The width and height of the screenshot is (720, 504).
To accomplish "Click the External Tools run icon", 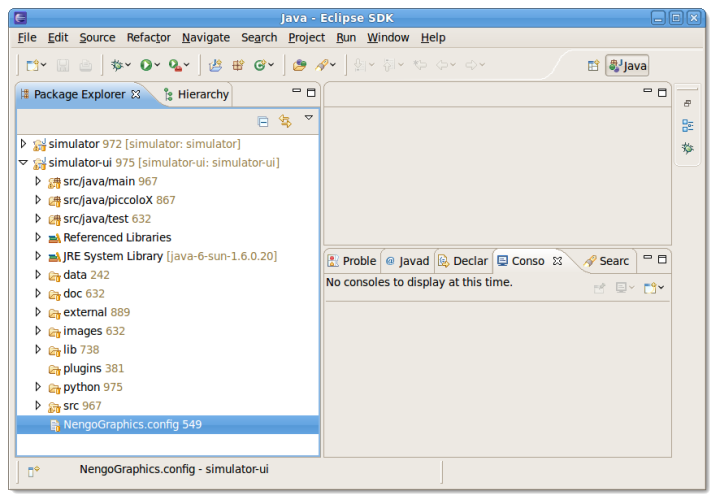I will 175,65.
